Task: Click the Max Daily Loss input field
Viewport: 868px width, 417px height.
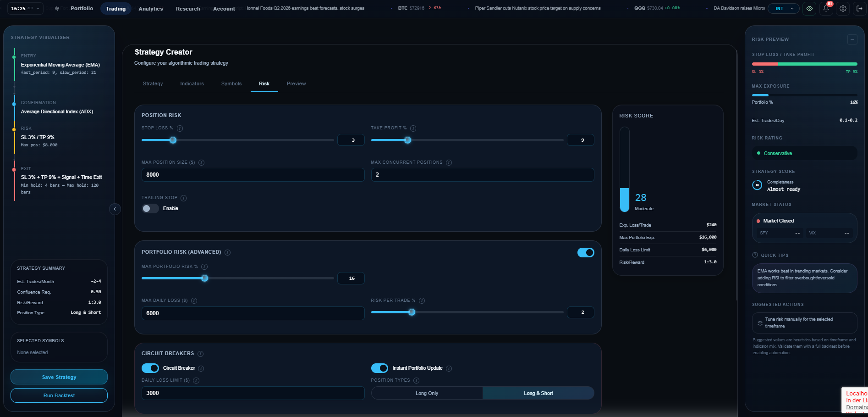Action: (253, 313)
